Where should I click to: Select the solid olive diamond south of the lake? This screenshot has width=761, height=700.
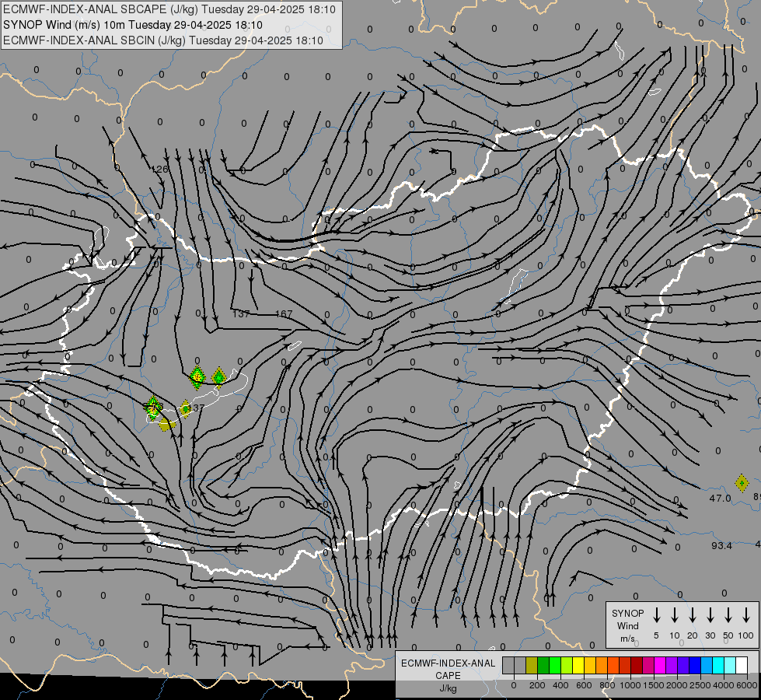coord(166,425)
